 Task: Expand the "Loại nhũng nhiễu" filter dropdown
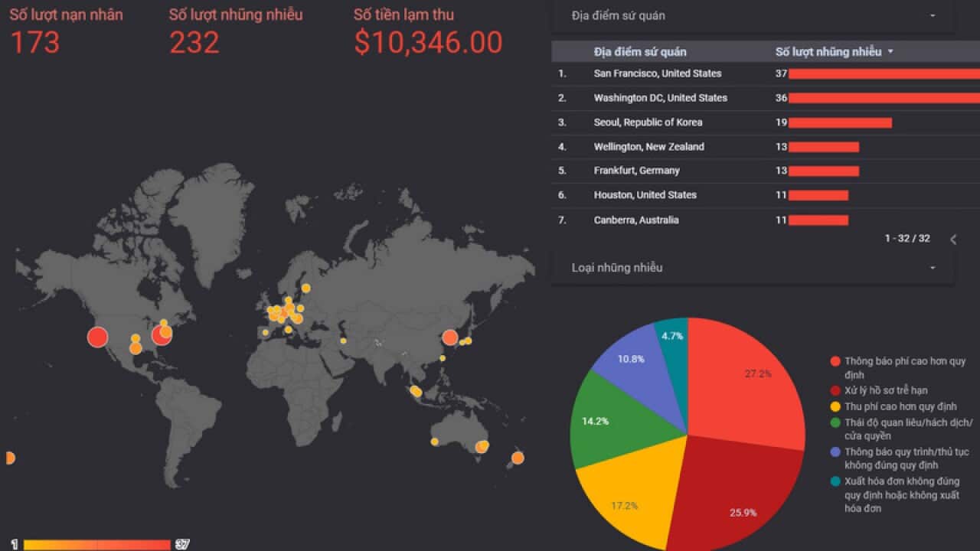coord(932,268)
